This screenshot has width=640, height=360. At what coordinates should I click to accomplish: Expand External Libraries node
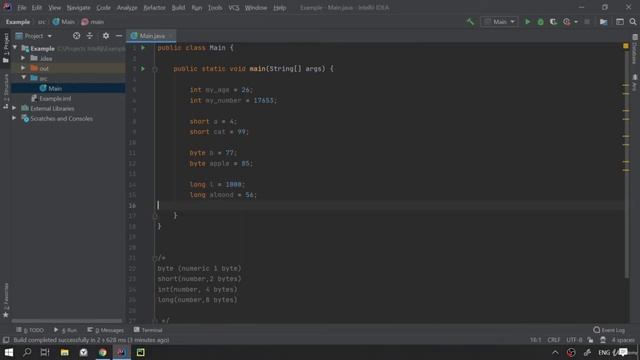(x=14, y=108)
